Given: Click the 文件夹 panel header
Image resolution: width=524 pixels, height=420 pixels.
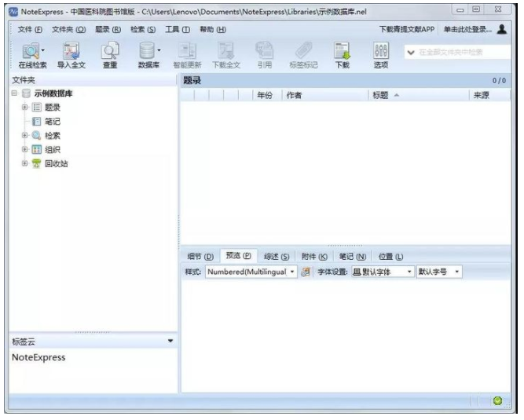Looking at the screenshot, I should pyautogui.click(x=93, y=80).
